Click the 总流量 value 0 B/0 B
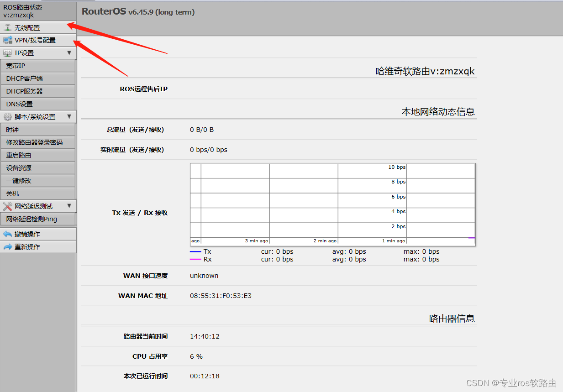Viewport: 563px width, 392px height. [202, 130]
